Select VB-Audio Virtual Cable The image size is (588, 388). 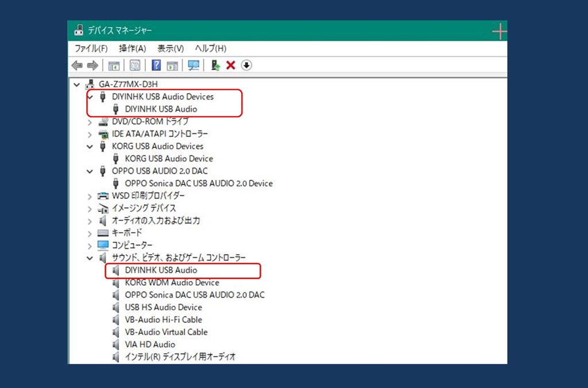166,332
